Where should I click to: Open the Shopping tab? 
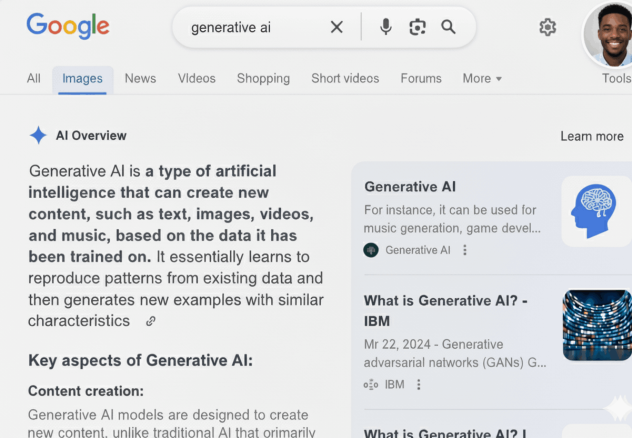click(263, 78)
